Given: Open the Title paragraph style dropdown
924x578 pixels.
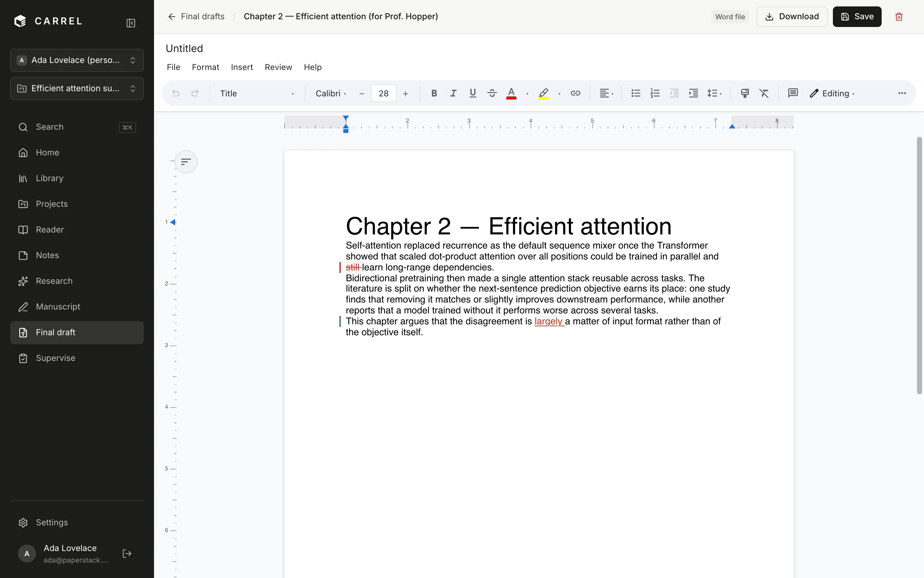Looking at the screenshot, I should click(x=257, y=93).
